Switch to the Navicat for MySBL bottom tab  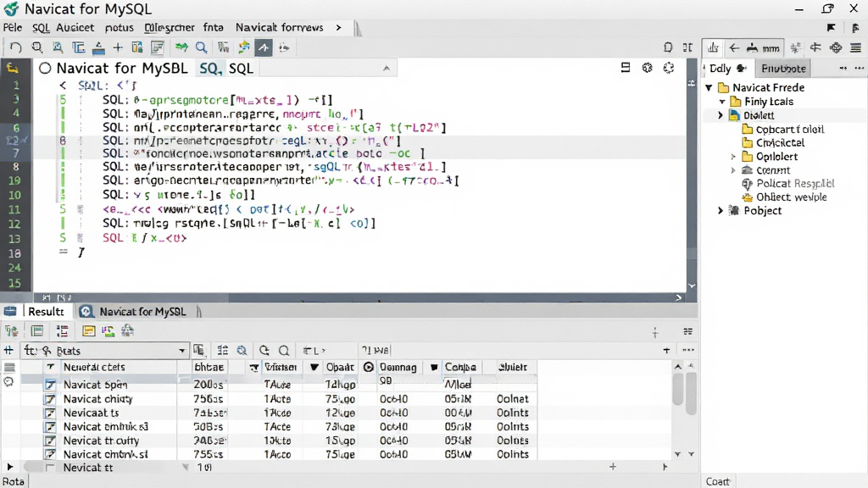(142, 312)
